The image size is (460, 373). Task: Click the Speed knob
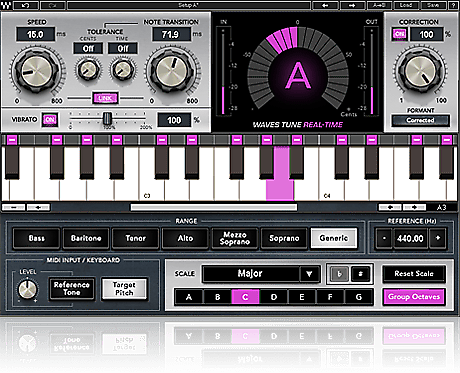(x=37, y=71)
